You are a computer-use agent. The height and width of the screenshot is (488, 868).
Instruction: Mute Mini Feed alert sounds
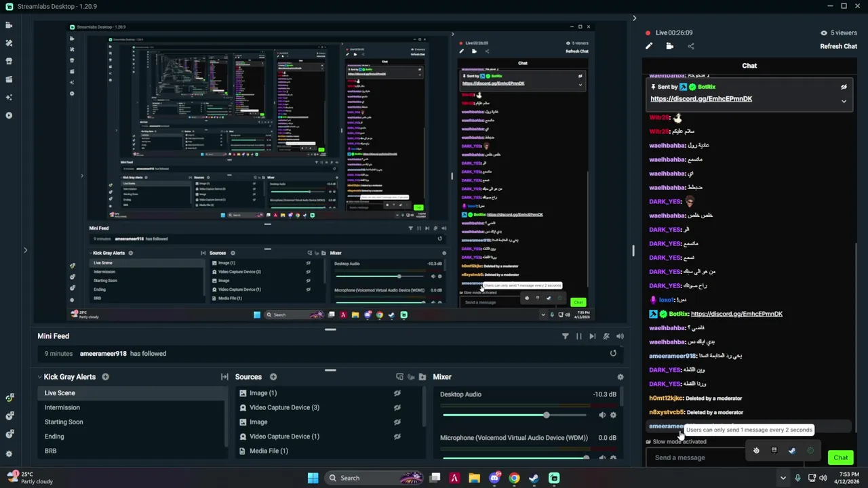point(619,336)
